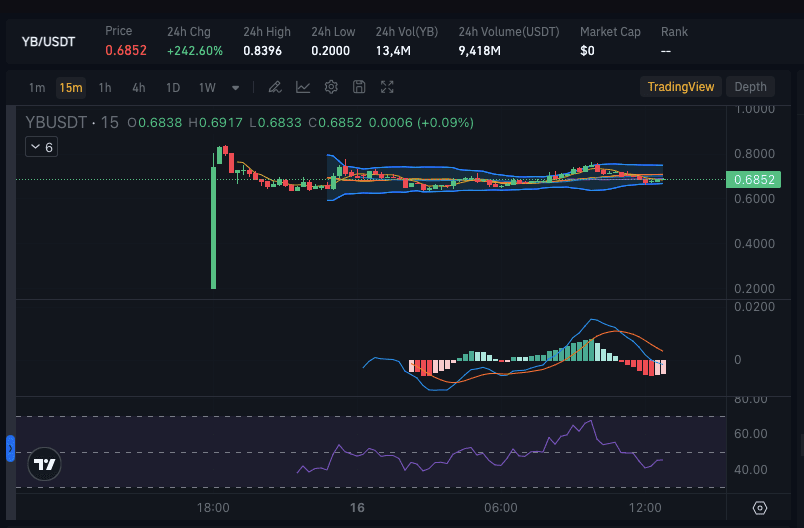
Task: Click the YBUSDT symbol title on chart
Action: point(56,122)
